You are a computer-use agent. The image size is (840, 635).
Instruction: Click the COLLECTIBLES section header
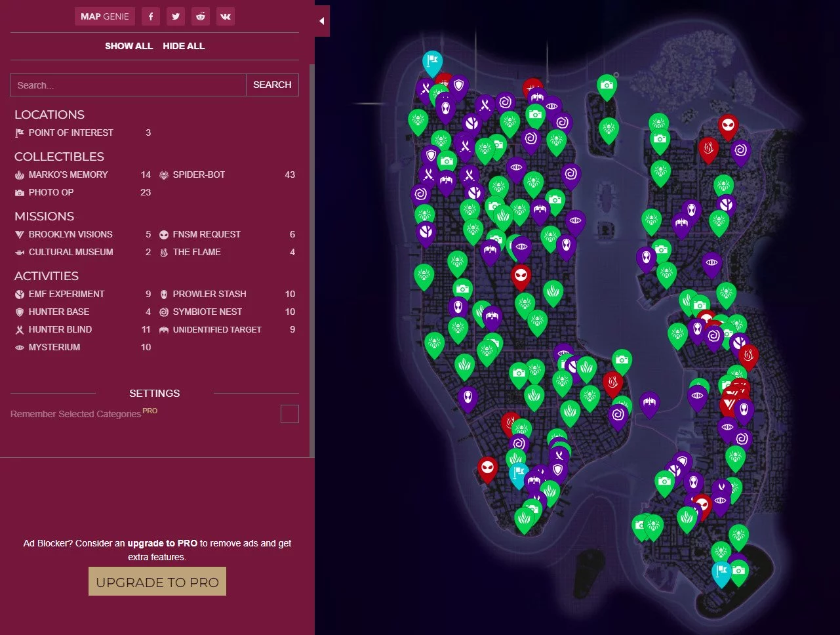[x=59, y=156]
